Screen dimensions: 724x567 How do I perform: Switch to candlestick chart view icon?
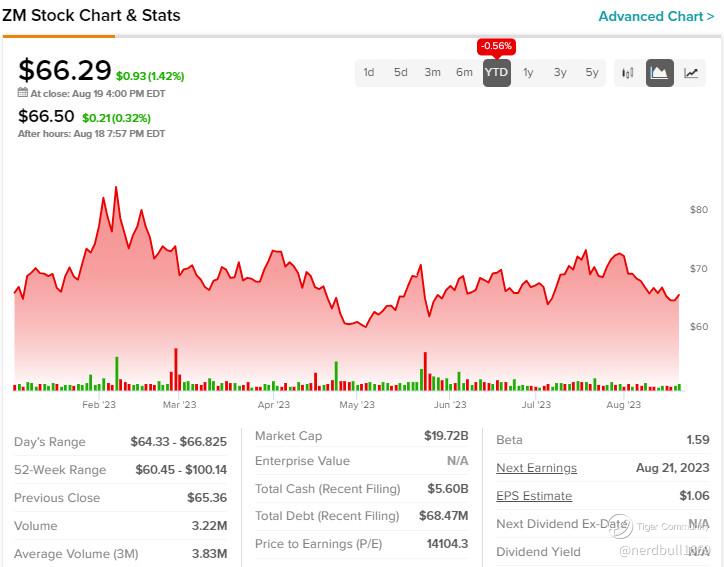pyautogui.click(x=627, y=73)
